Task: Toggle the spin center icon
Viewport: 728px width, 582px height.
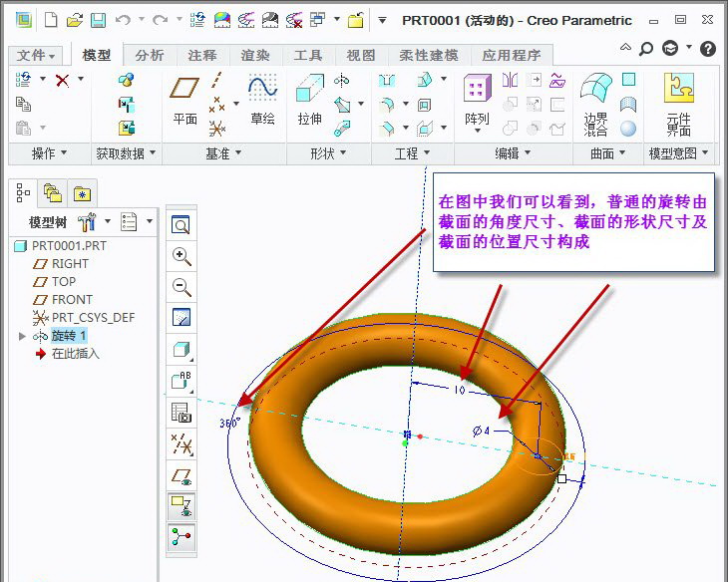Action: 182,537
